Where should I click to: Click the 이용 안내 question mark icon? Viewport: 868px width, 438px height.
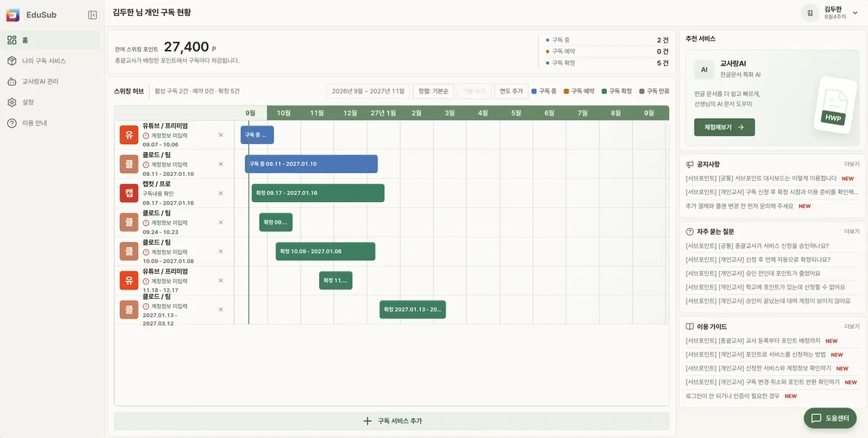12,123
